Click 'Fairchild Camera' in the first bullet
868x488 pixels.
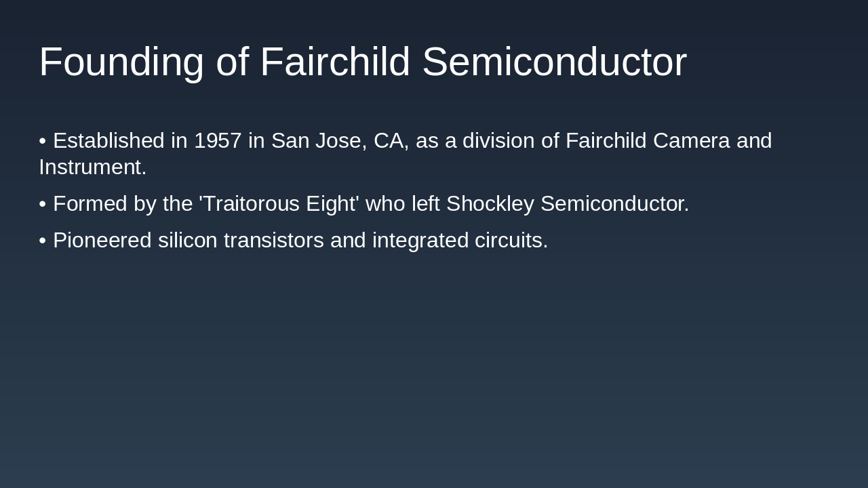(648, 141)
